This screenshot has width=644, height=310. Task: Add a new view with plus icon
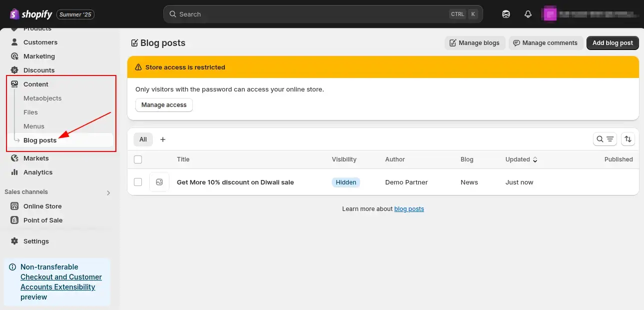click(x=162, y=139)
